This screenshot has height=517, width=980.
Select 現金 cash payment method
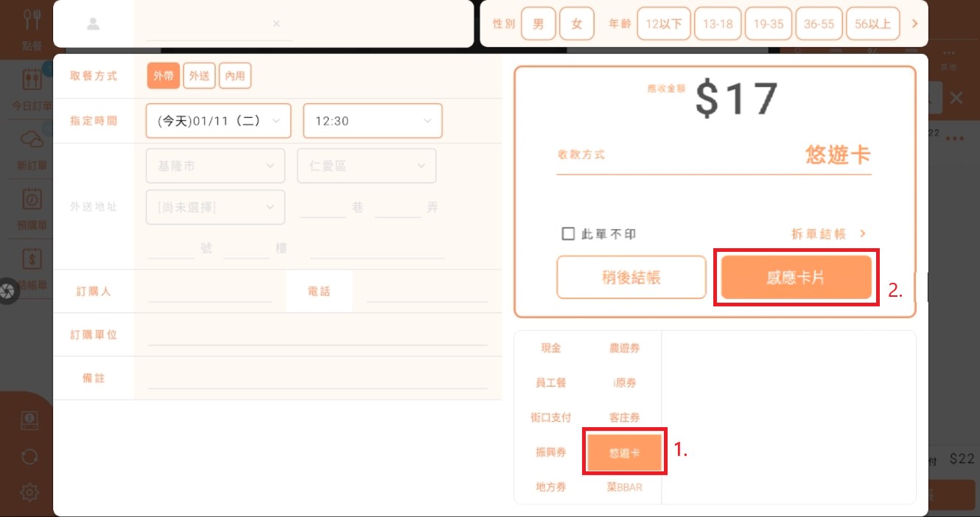coord(551,348)
